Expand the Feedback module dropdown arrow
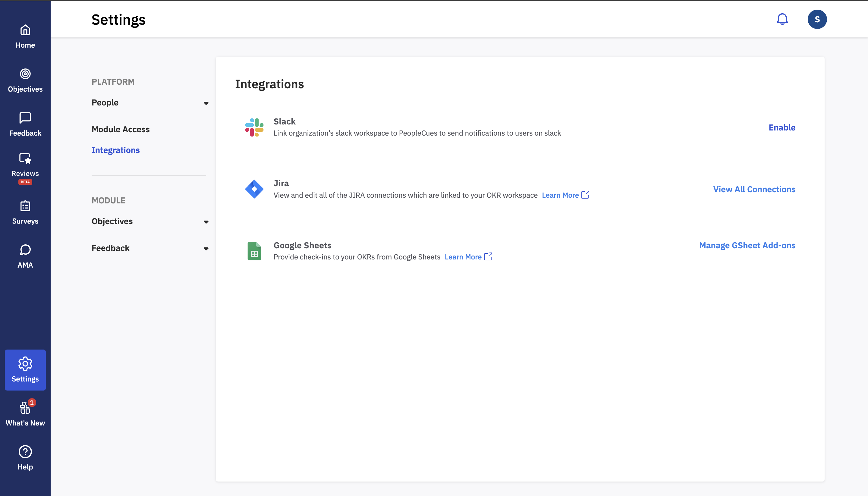This screenshot has height=496, width=868. point(206,249)
